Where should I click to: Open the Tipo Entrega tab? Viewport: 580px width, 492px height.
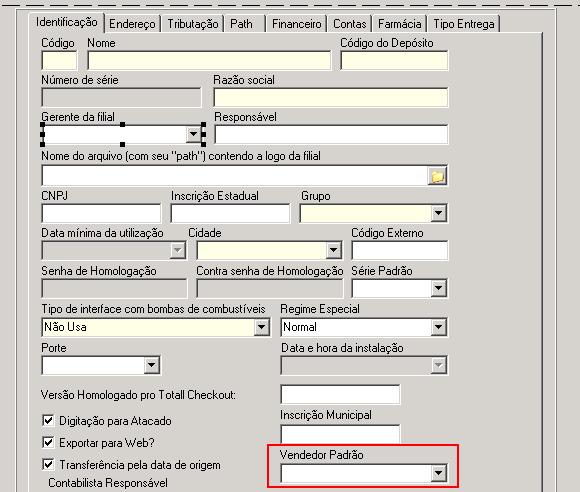click(464, 24)
